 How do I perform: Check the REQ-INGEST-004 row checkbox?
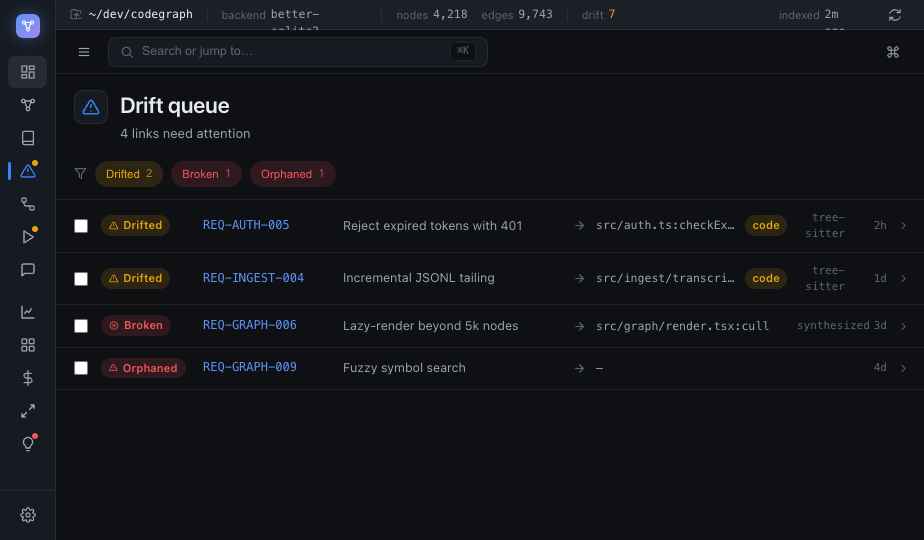[81, 279]
